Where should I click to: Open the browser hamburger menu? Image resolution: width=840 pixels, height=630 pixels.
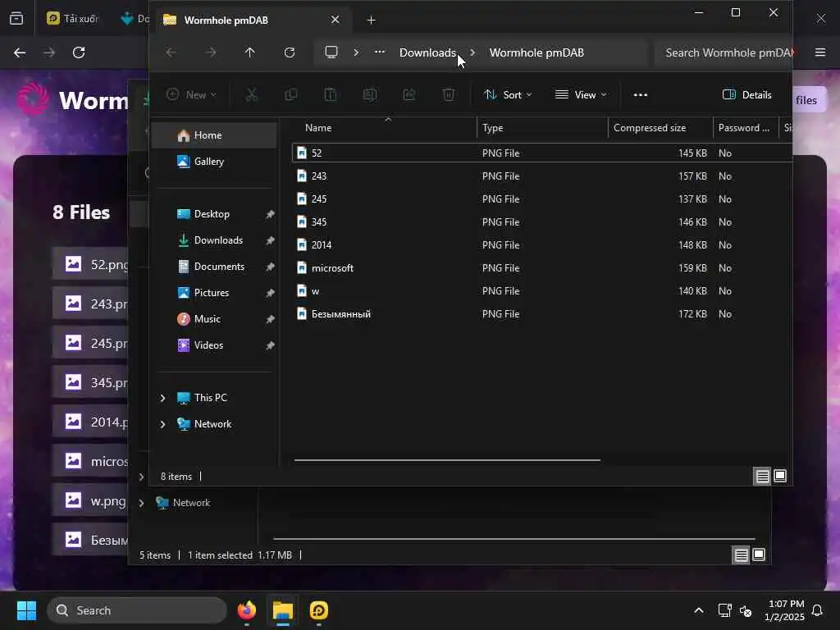pos(820,52)
